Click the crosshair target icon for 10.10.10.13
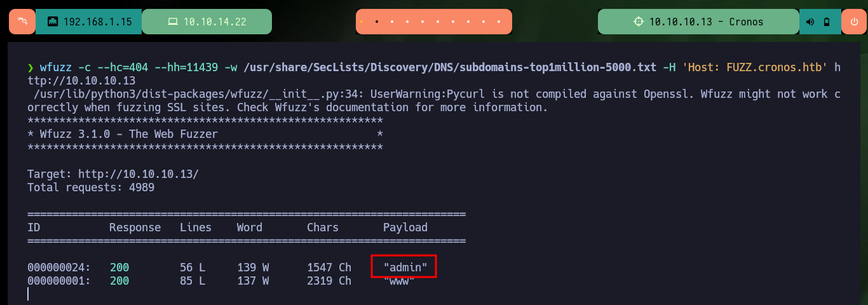The image size is (868, 305). pyautogui.click(x=639, y=22)
